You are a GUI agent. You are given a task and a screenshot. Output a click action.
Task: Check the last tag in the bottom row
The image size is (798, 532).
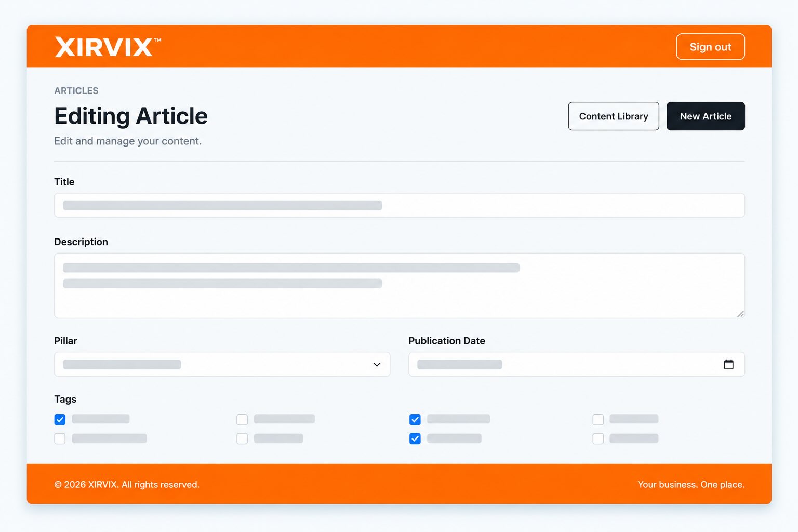[x=598, y=438]
